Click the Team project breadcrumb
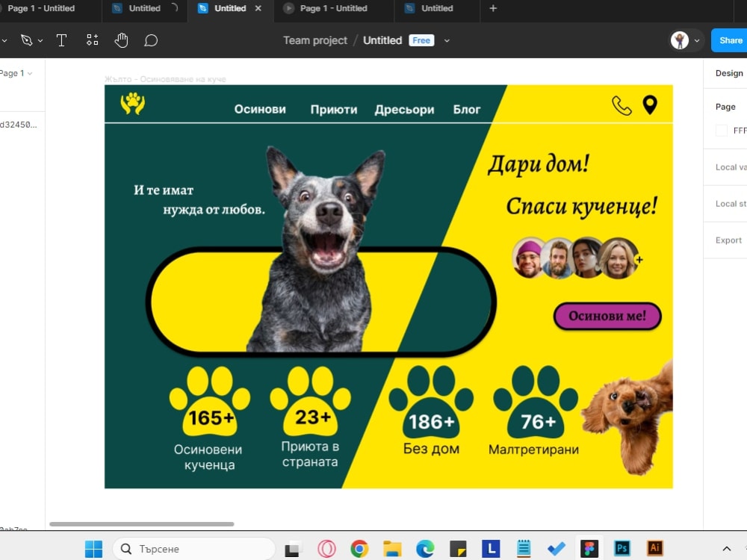747x560 pixels. coord(315,40)
